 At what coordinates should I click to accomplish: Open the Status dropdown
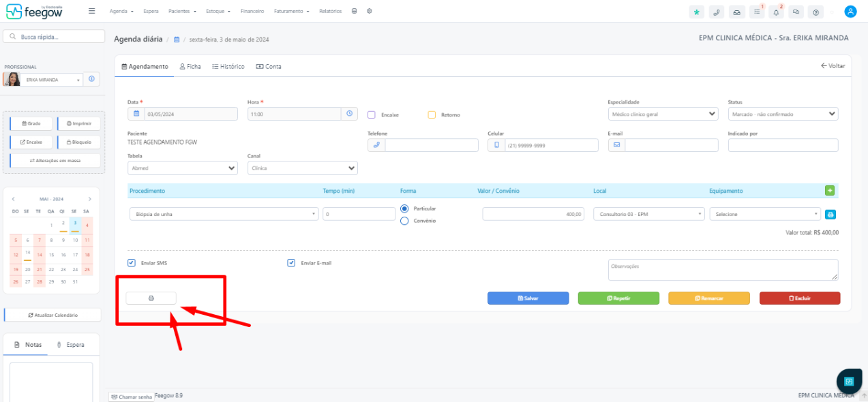[x=783, y=114]
